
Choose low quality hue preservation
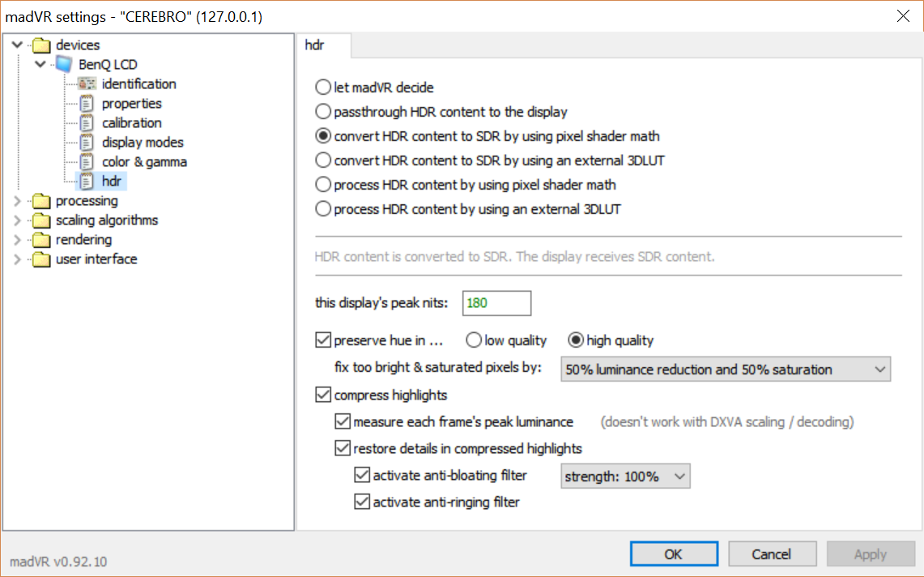pyautogui.click(x=473, y=340)
